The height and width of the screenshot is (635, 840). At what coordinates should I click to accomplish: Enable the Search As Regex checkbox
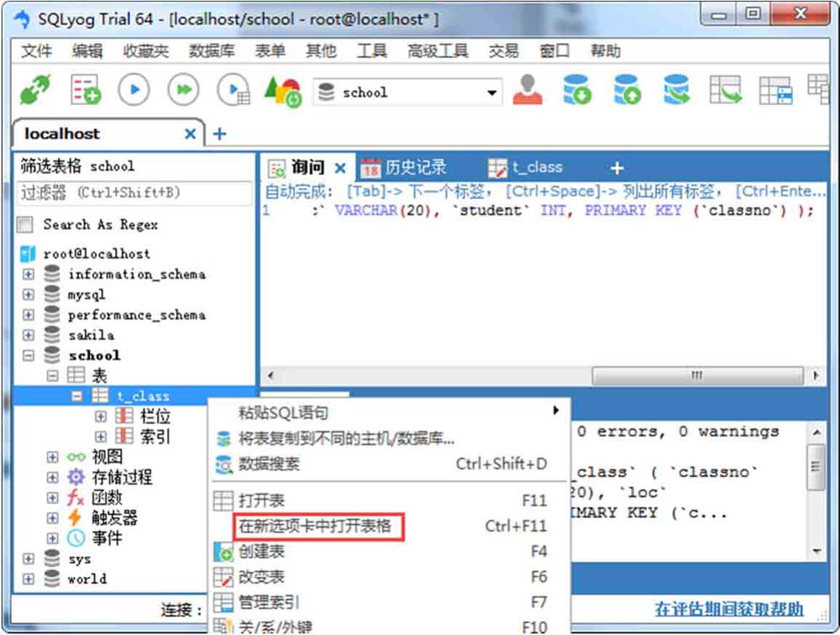[25, 224]
